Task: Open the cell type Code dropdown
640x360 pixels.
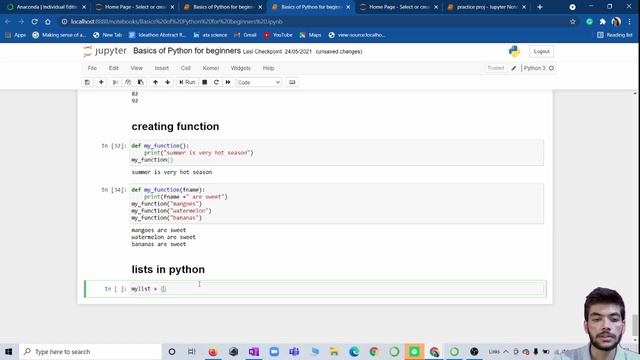Action: pyautogui.click(x=259, y=82)
